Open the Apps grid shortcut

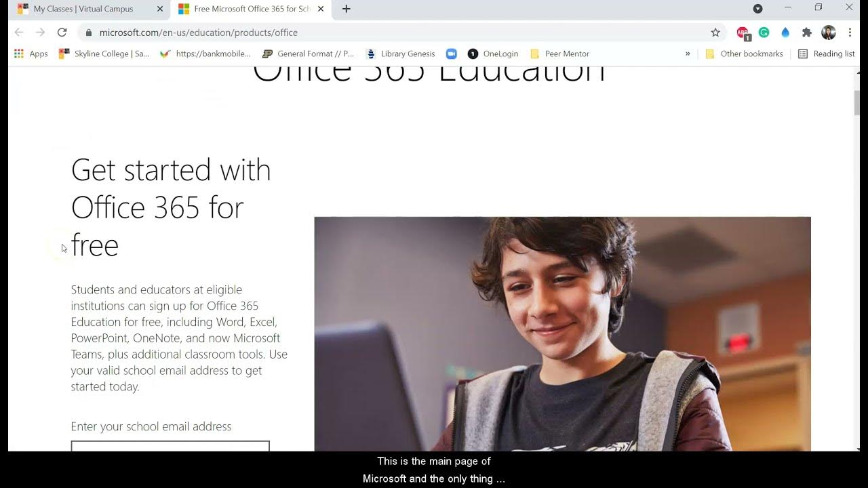tap(31, 54)
